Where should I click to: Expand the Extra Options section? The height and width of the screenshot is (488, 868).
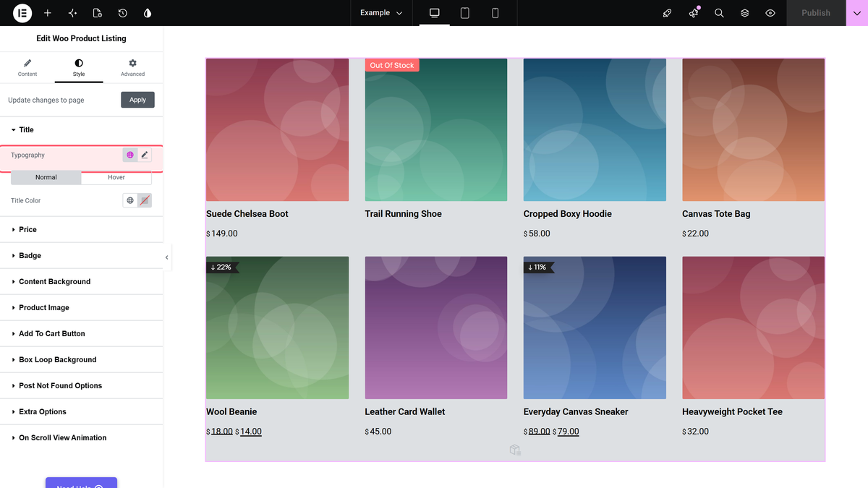(82, 411)
